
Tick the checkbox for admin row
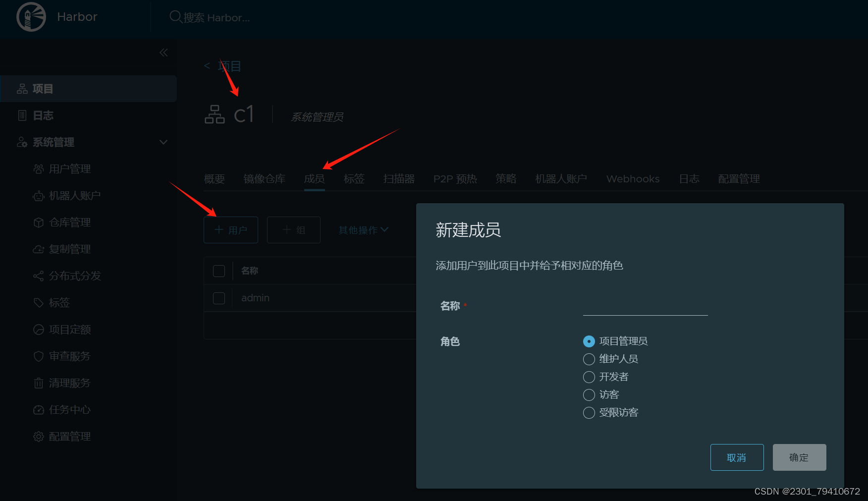(x=219, y=298)
